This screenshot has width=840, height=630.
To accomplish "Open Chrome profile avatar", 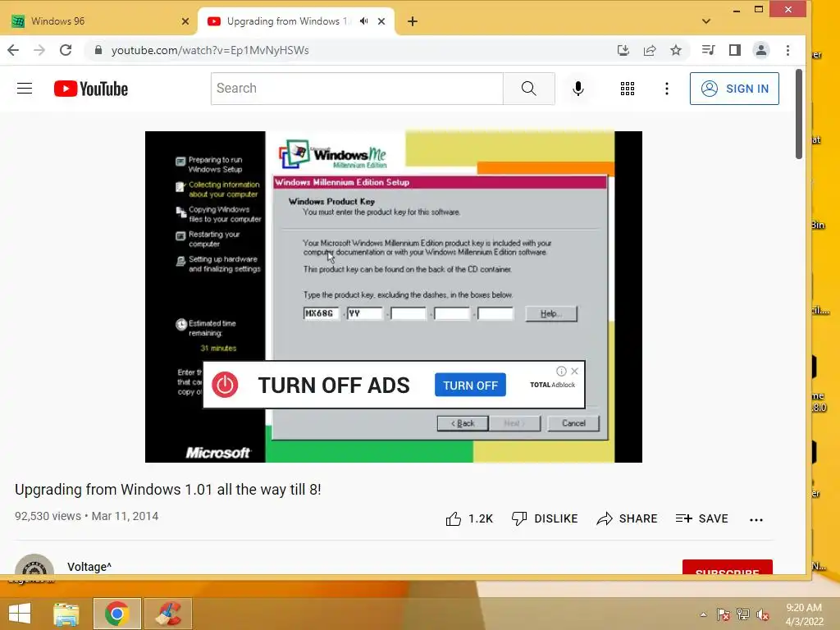I will pos(761,50).
